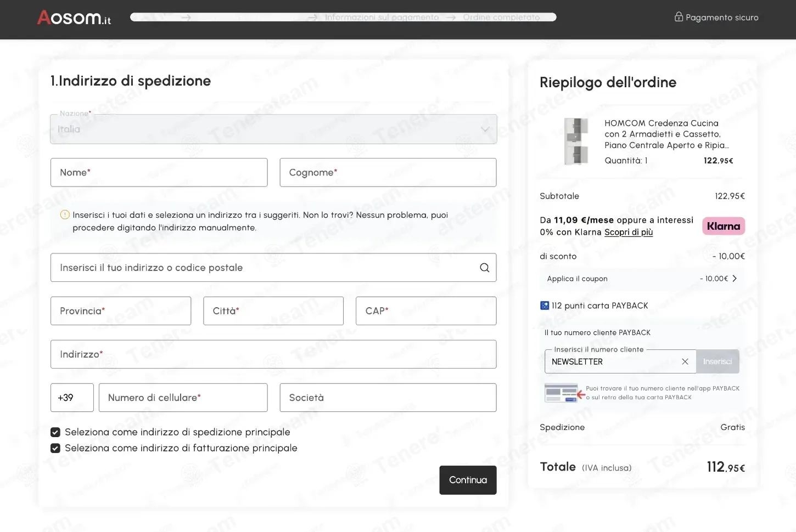Clear the PAYBACK number with X icon

tap(685, 361)
